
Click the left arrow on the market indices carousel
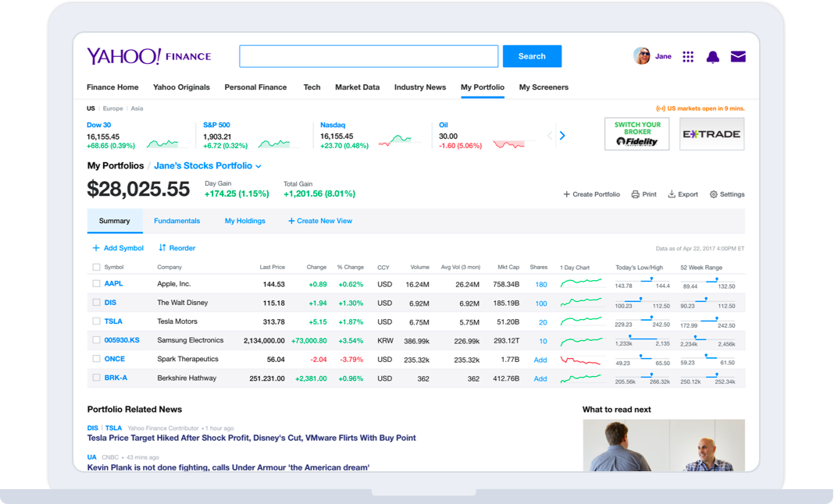click(x=549, y=134)
